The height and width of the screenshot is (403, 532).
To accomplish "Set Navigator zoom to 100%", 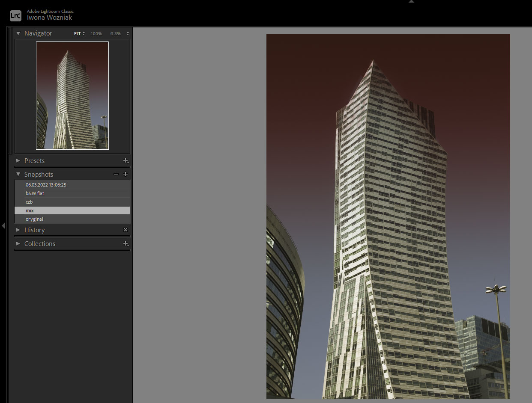I will [96, 33].
